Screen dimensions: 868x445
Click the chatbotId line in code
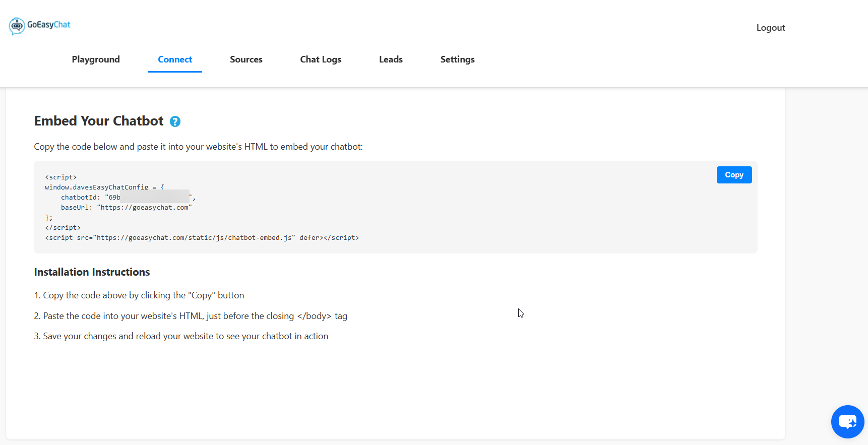pos(128,197)
